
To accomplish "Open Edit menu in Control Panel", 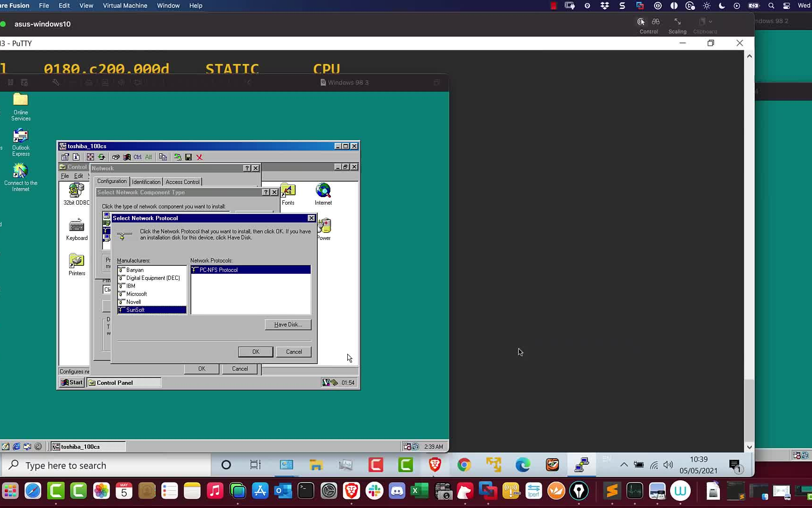I will pos(78,176).
